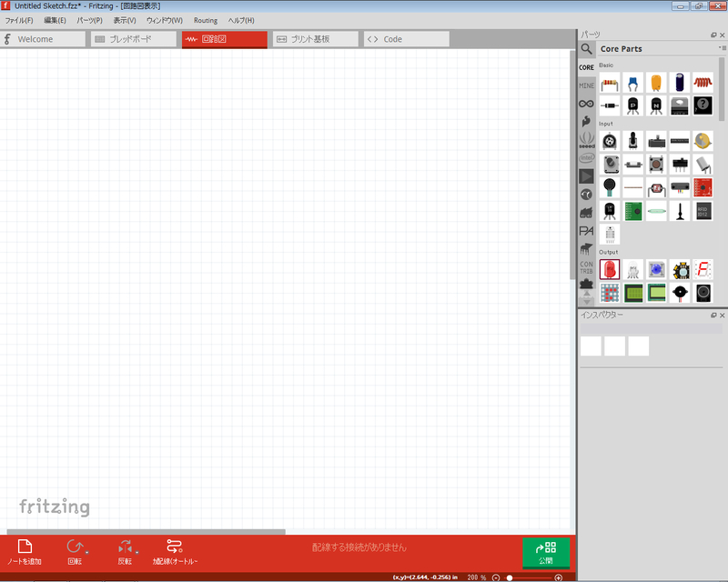
Task: Undock the パーツ panel float button
Action: (x=713, y=35)
